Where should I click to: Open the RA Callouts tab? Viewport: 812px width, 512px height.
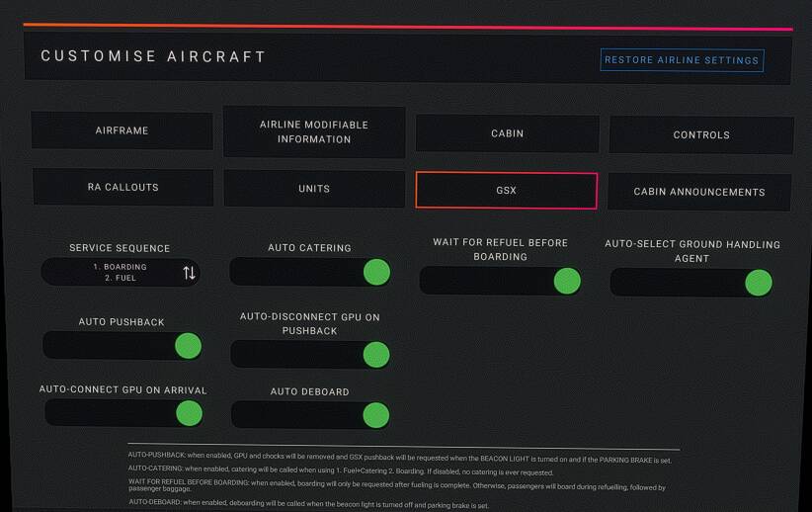pyautogui.click(x=123, y=187)
